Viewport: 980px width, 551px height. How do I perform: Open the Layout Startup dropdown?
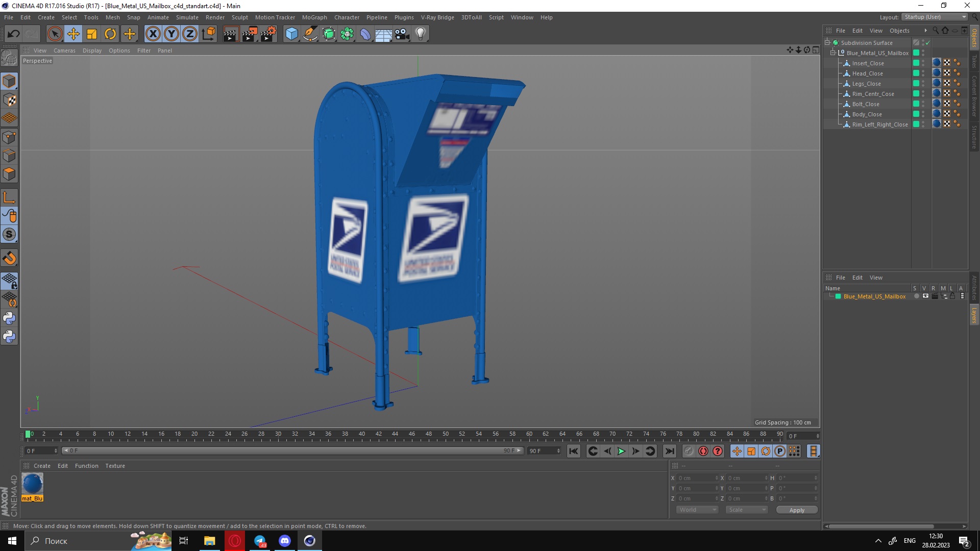pyautogui.click(x=935, y=17)
